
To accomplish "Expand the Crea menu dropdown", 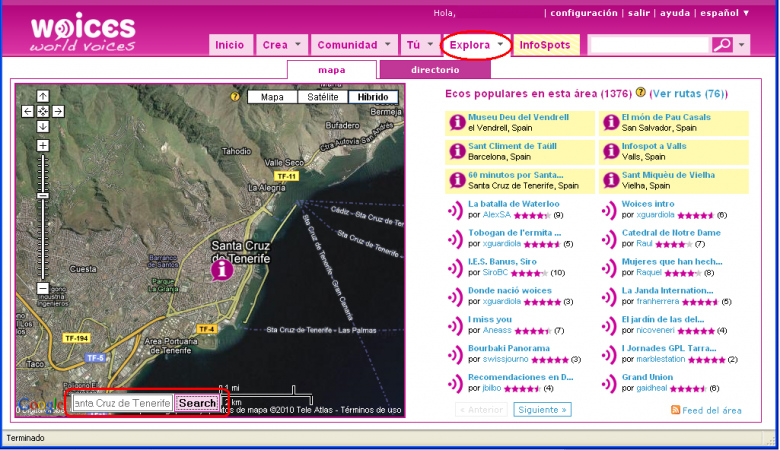I will coord(298,44).
